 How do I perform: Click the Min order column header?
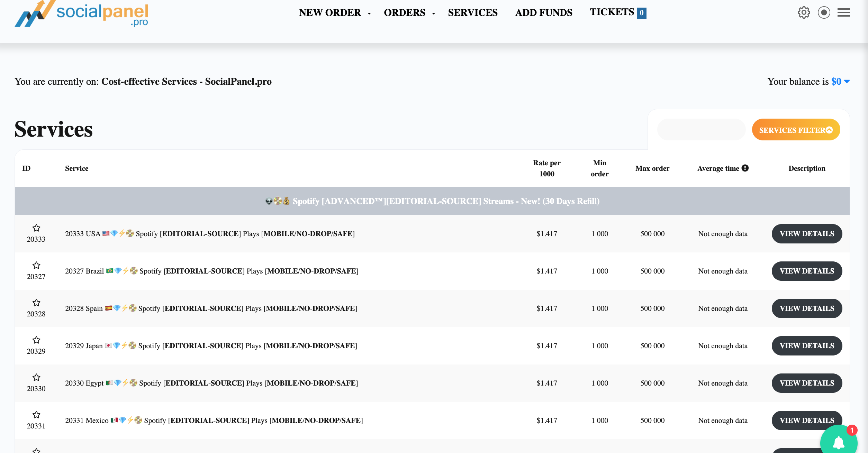[x=600, y=168]
